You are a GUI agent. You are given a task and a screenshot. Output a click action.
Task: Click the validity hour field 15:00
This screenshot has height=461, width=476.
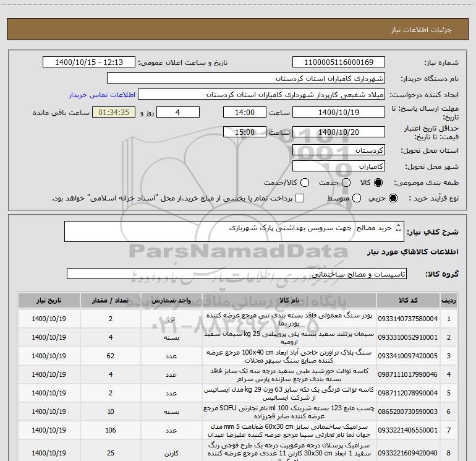click(x=245, y=132)
